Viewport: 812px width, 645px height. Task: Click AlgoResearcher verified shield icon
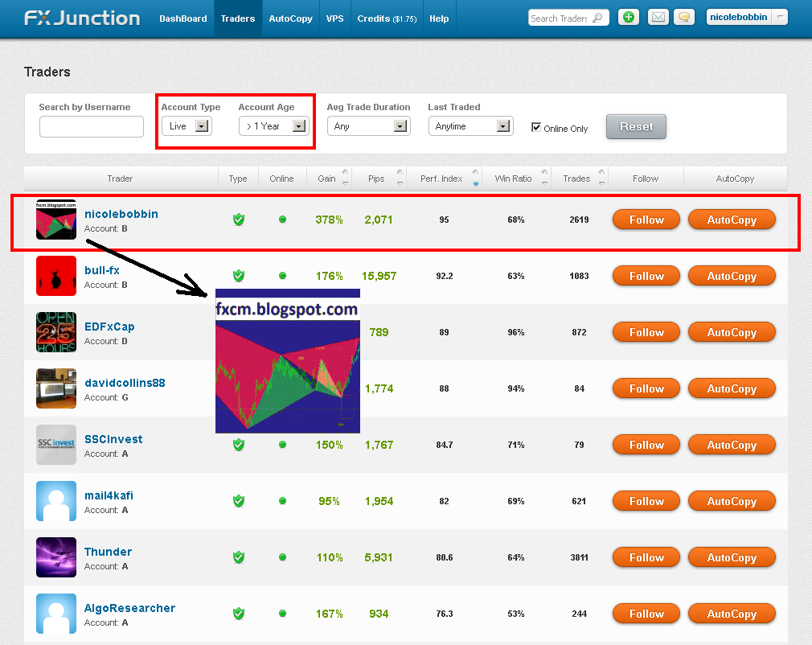[x=238, y=614]
